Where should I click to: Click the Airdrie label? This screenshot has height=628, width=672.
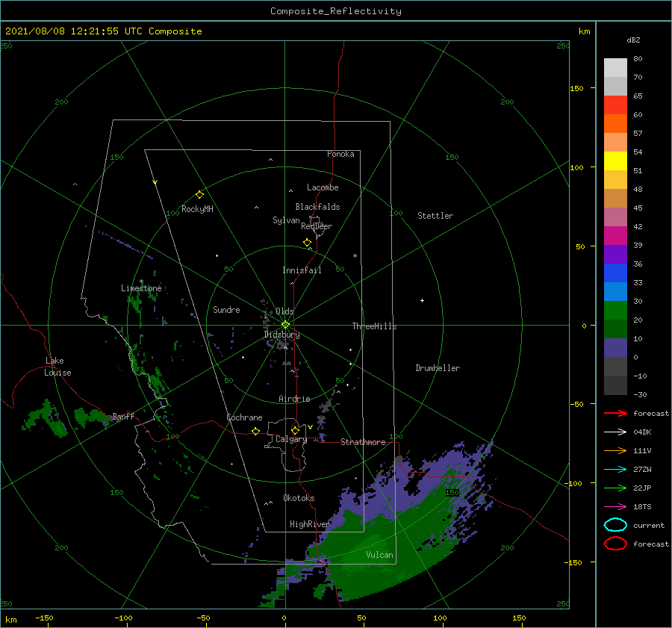pos(294,399)
